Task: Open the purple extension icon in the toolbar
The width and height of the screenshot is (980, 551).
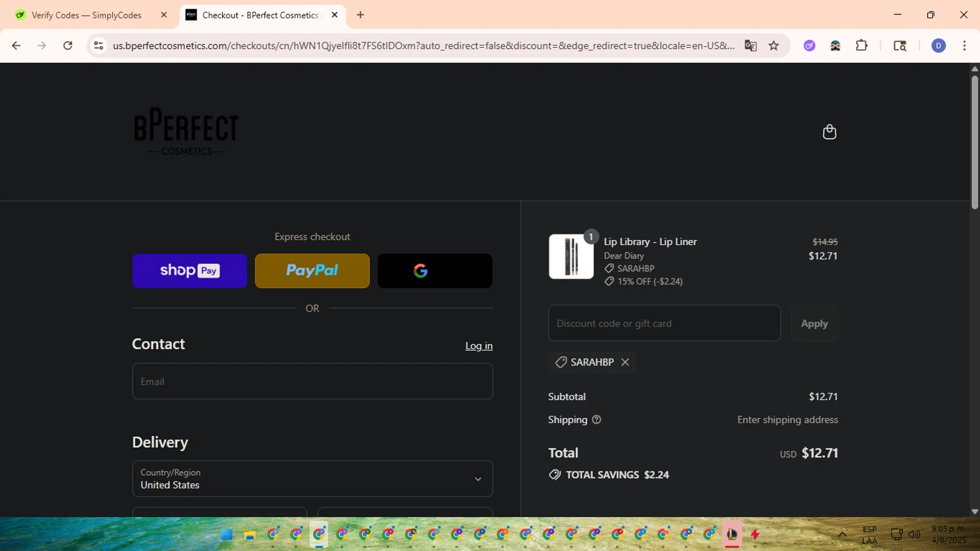Action: [x=809, y=46]
